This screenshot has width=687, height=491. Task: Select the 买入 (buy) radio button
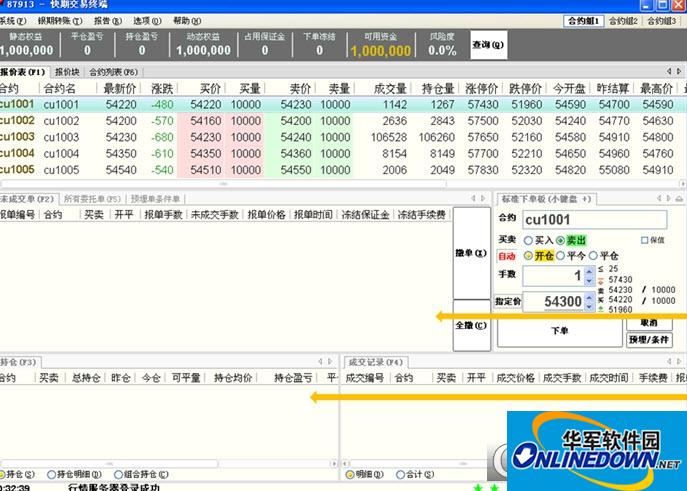point(528,240)
